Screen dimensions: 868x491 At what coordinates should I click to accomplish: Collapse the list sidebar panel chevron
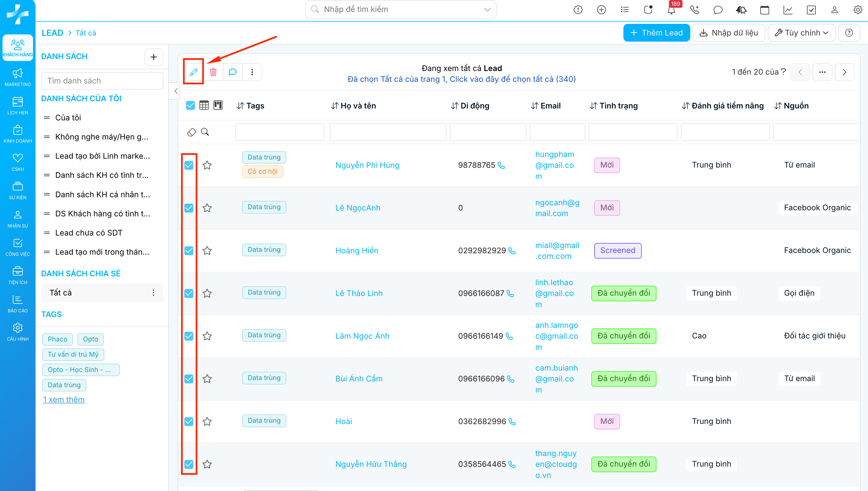coord(176,91)
